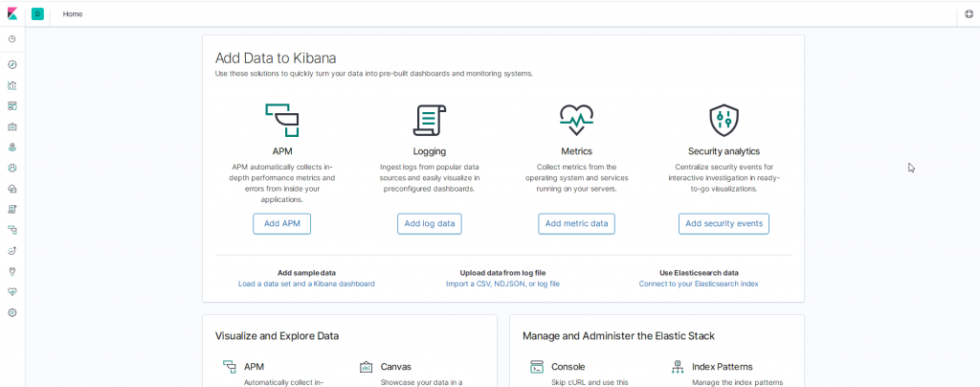This screenshot has width=980, height=387.
Task: Click APM icon under Visualize and Explore
Action: point(230,367)
